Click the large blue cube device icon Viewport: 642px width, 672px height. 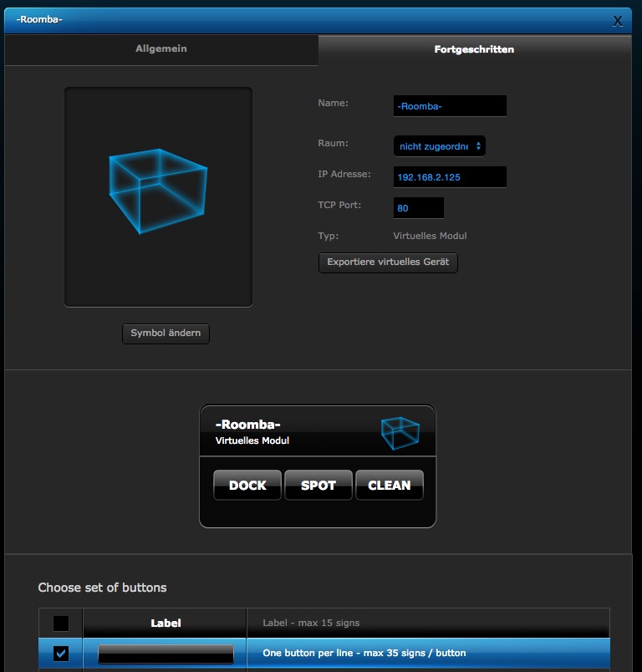point(158,191)
